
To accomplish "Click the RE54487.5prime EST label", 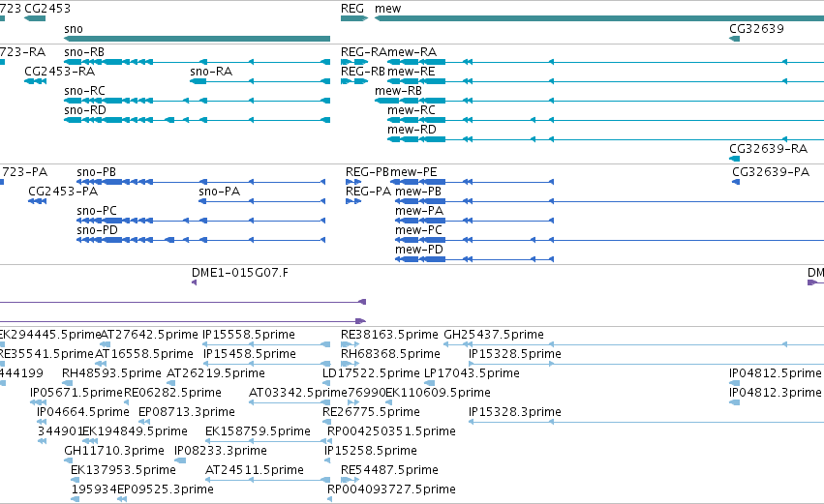I will (x=389, y=471).
